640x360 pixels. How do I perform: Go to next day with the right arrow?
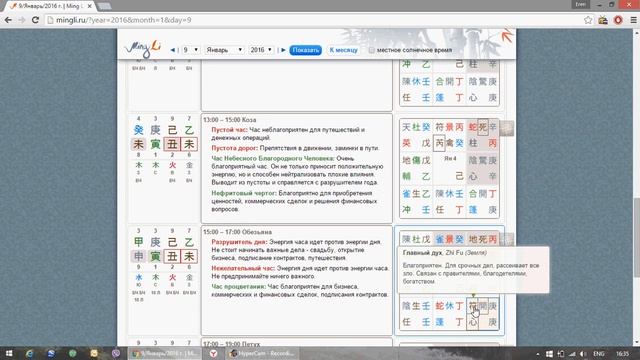(283, 50)
